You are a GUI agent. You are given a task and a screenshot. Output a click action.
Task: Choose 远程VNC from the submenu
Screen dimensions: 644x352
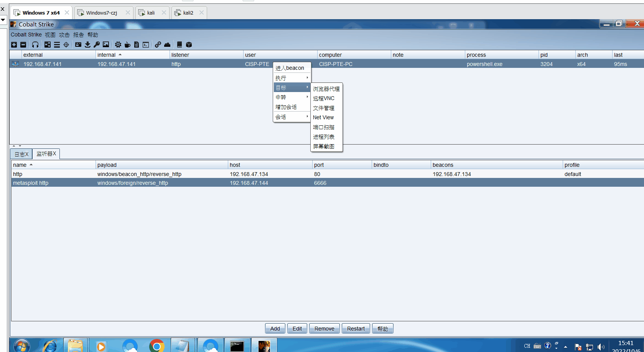pyautogui.click(x=326, y=98)
